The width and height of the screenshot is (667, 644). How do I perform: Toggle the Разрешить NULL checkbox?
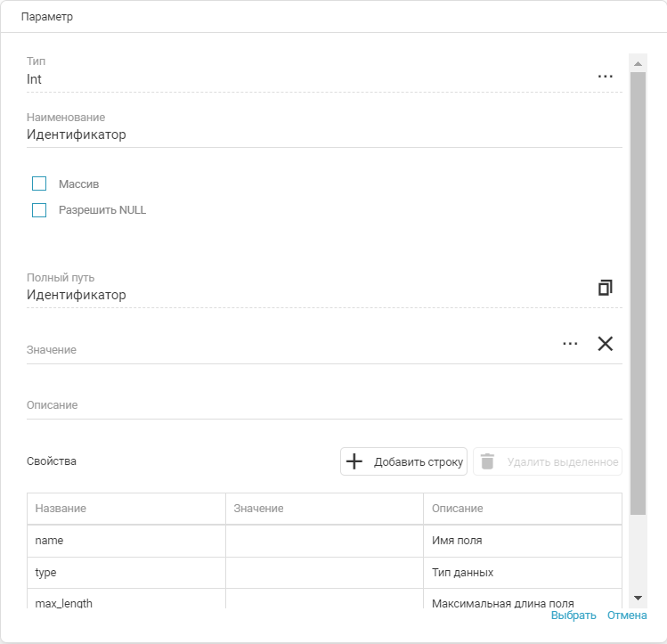[39, 211]
